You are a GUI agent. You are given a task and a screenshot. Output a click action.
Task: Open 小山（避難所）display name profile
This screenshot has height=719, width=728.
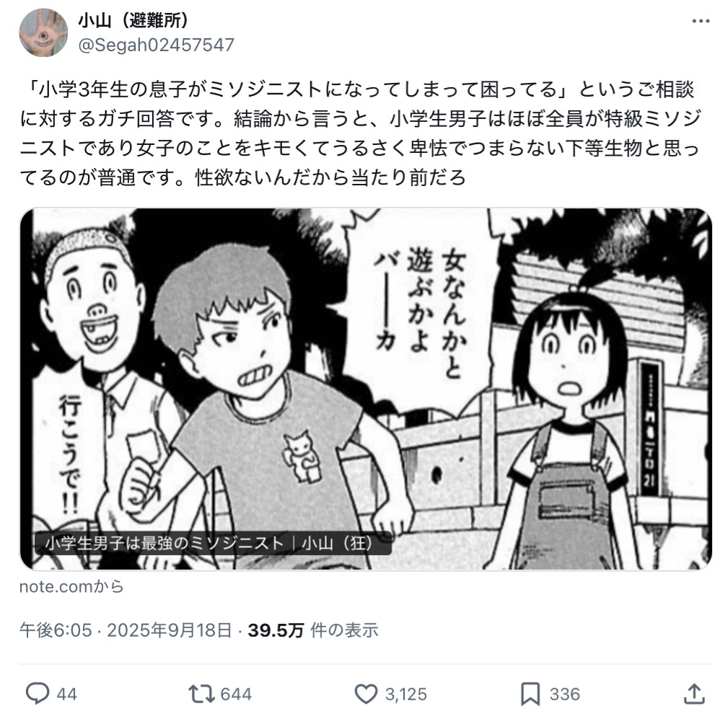[x=133, y=20]
